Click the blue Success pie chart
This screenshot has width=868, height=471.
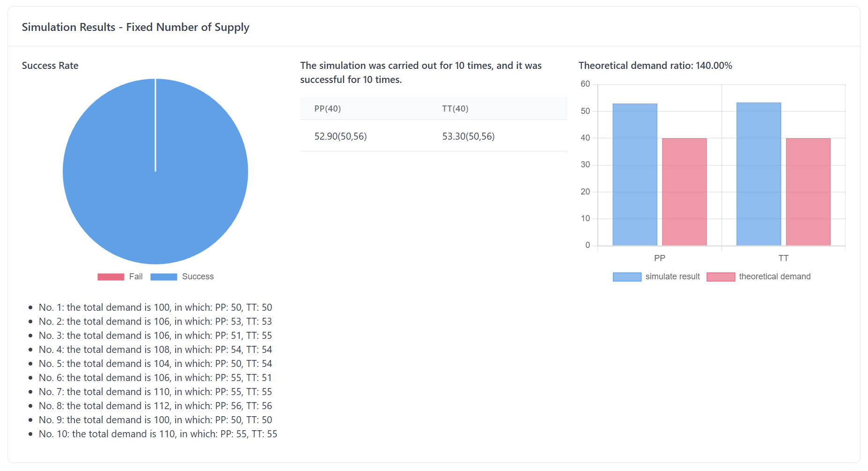click(x=155, y=197)
